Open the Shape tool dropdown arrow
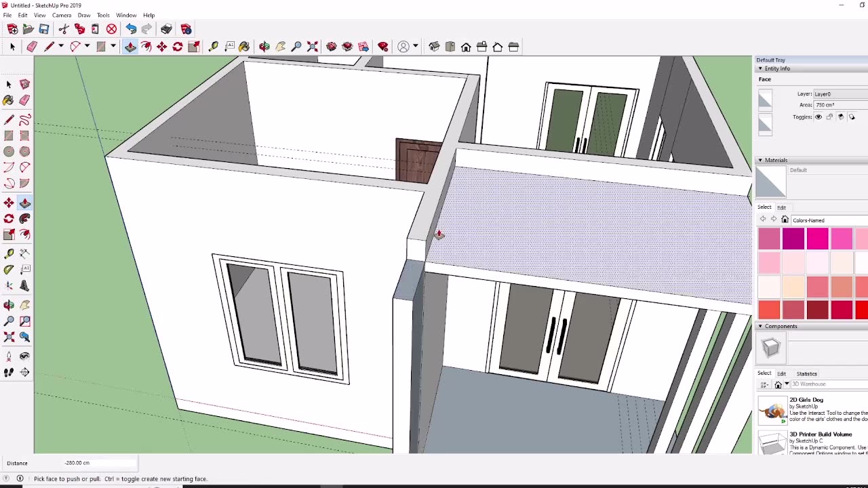 [113, 47]
